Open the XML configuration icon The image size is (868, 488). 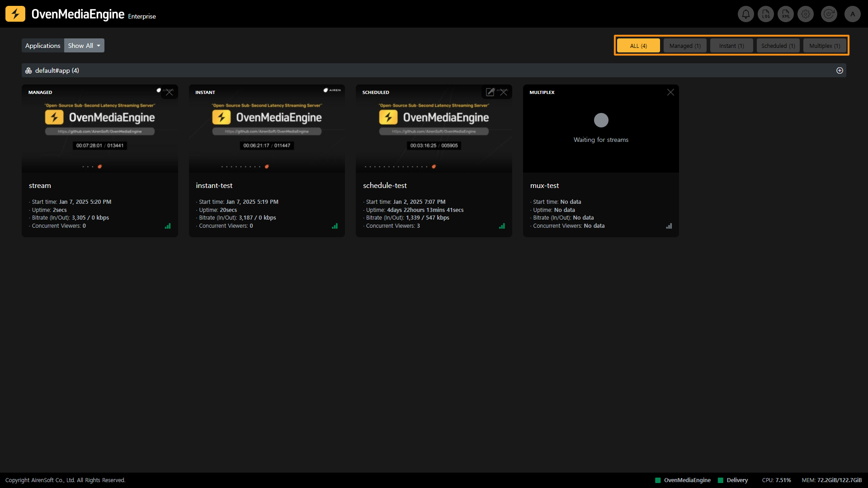[x=786, y=14]
